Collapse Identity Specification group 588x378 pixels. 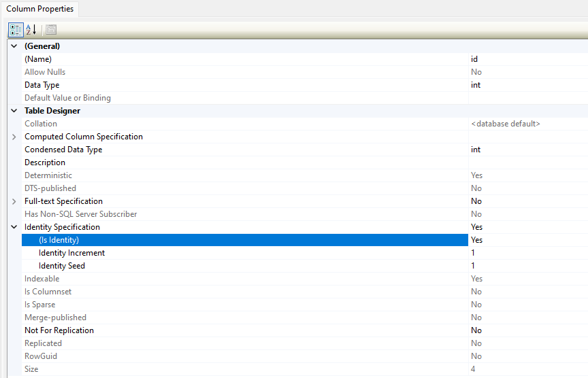pyautogui.click(x=14, y=227)
